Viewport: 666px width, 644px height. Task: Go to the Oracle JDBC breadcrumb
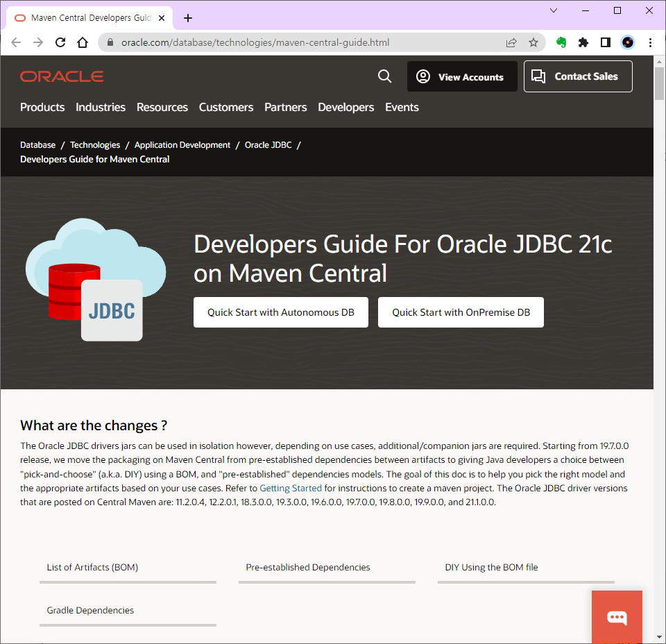pyautogui.click(x=268, y=145)
